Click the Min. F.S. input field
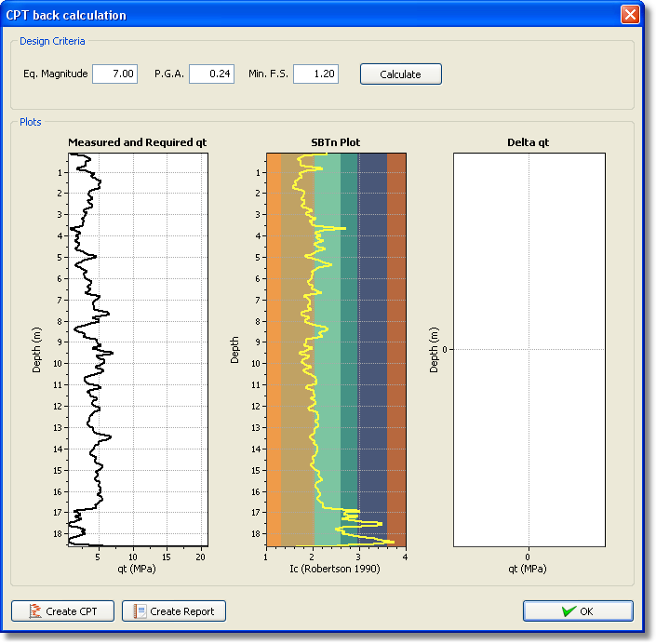The height and width of the screenshot is (644, 656). (315, 74)
